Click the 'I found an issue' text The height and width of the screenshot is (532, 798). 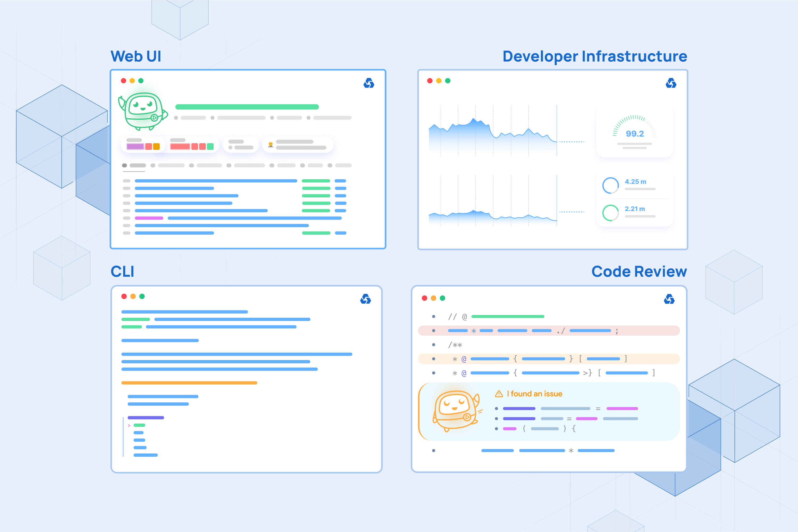pos(534,394)
